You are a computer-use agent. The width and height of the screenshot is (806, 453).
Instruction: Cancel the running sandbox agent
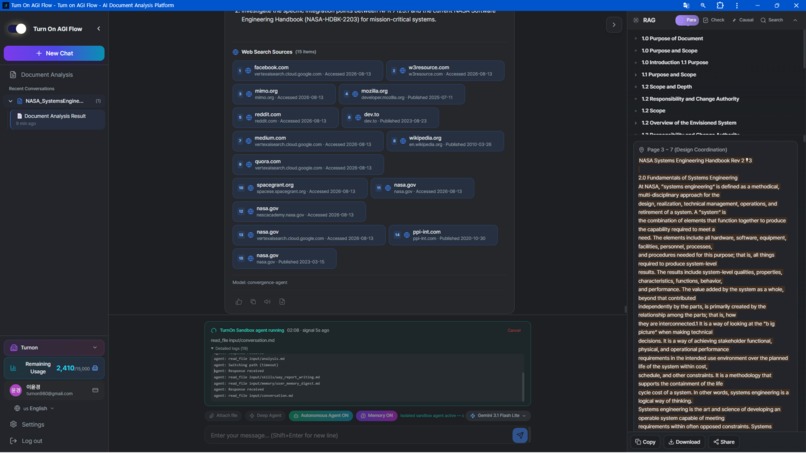(514, 331)
